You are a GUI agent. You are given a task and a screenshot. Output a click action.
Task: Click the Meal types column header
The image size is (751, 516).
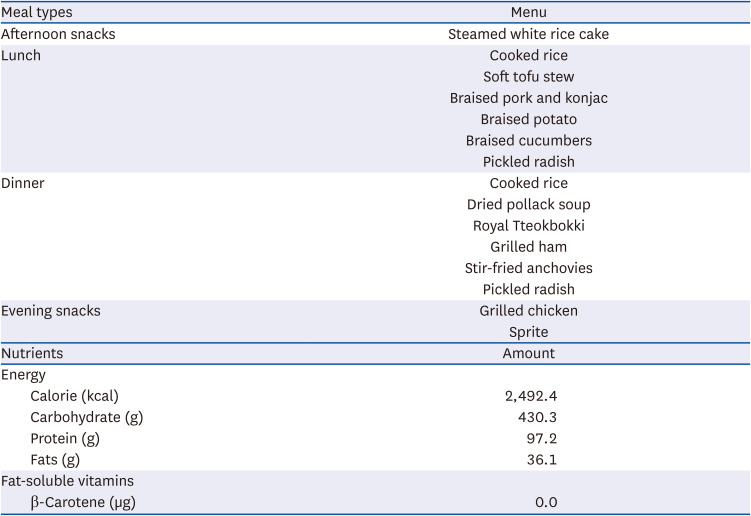click(37, 12)
